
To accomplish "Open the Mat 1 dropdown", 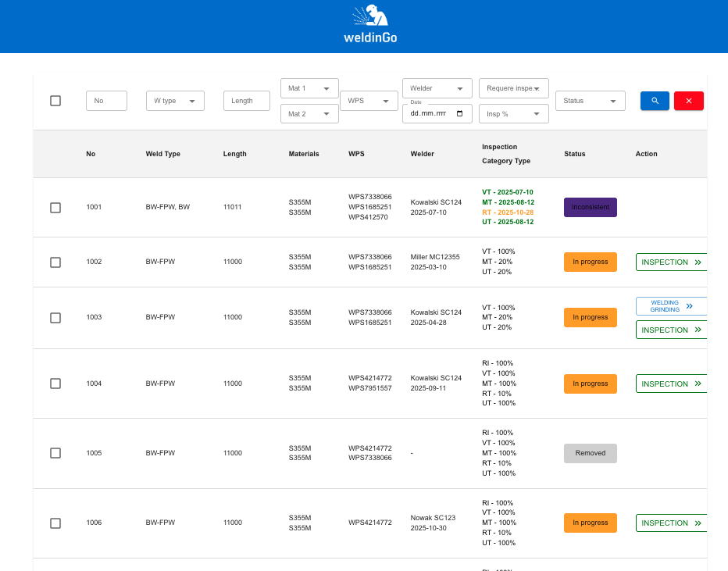I will [x=309, y=88].
